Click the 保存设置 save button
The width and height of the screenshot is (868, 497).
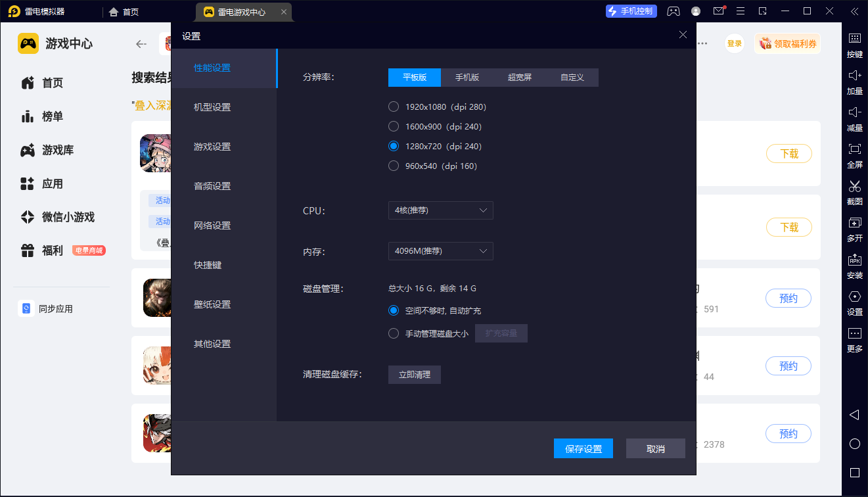pyautogui.click(x=583, y=448)
